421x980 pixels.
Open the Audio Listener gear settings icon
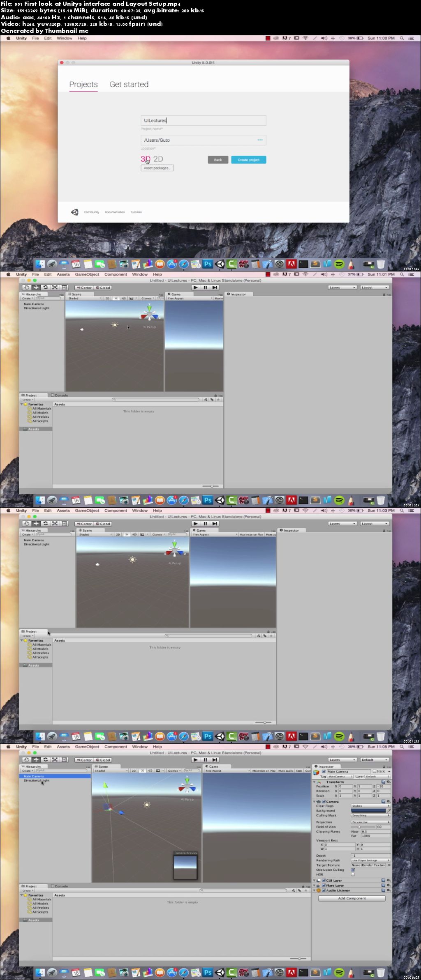pyautogui.click(x=389, y=890)
